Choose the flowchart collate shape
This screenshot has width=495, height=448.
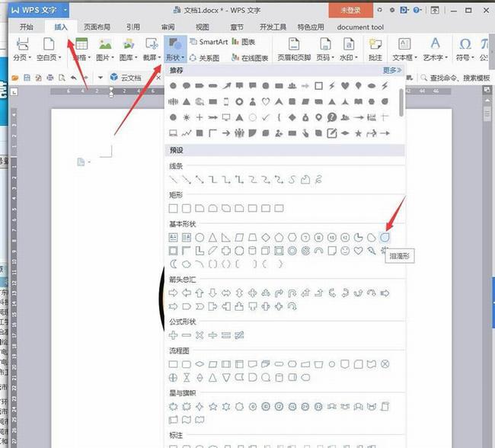coord(187,378)
